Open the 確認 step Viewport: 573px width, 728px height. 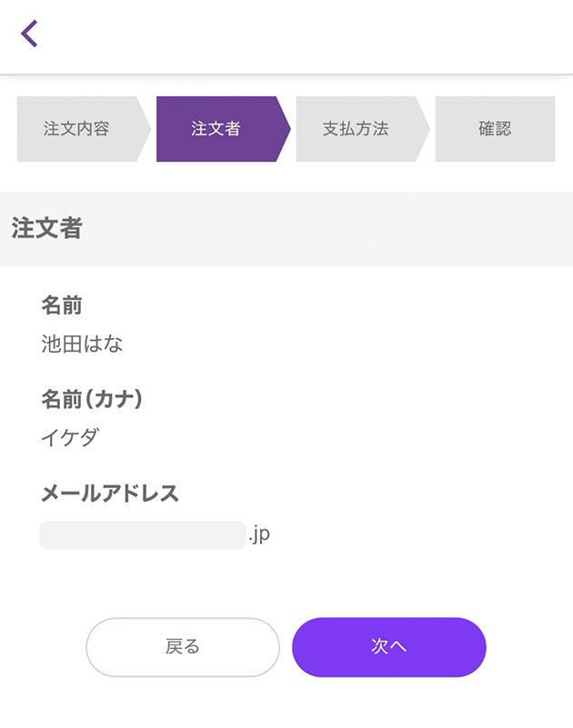[x=495, y=129]
